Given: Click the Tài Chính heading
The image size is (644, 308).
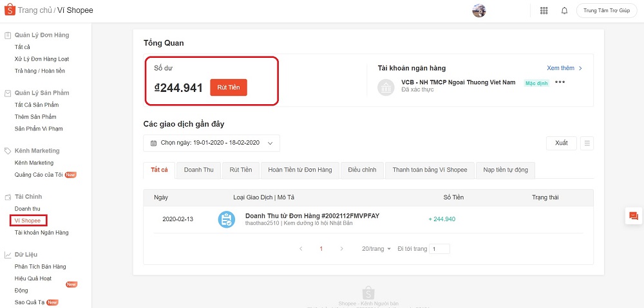Looking at the screenshot, I should [28, 197].
